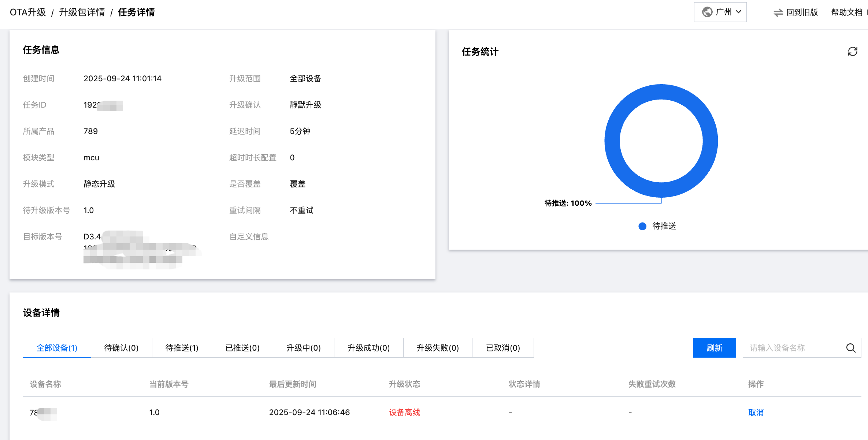
Task: Click the search magnifier icon
Action: point(851,348)
